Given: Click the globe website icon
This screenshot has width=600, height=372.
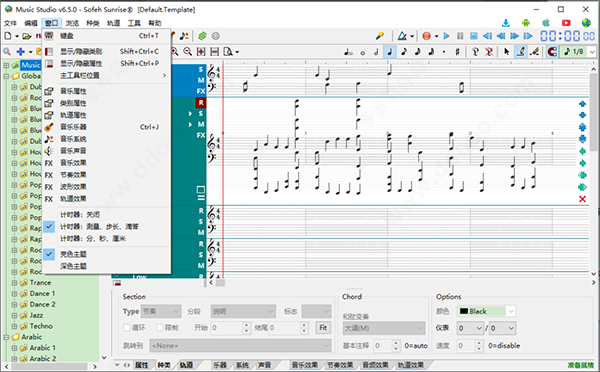Looking at the screenshot, I should (586, 23).
